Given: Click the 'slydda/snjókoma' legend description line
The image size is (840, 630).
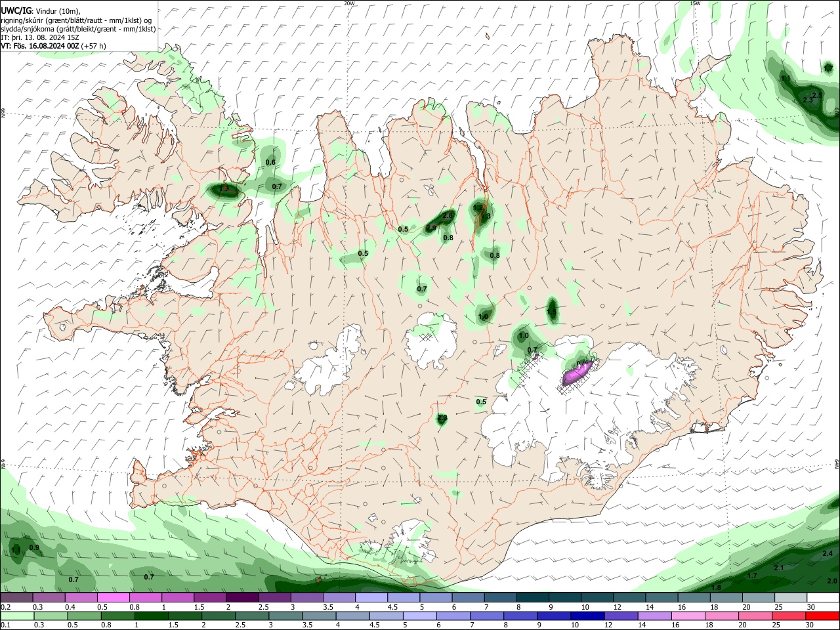Looking at the screenshot, I should tap(78, 29).
